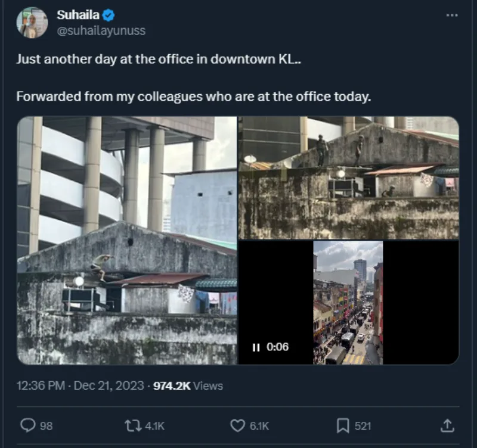Click the 4.1K reposts count
The image size is (477, 448).
[154, 426]
